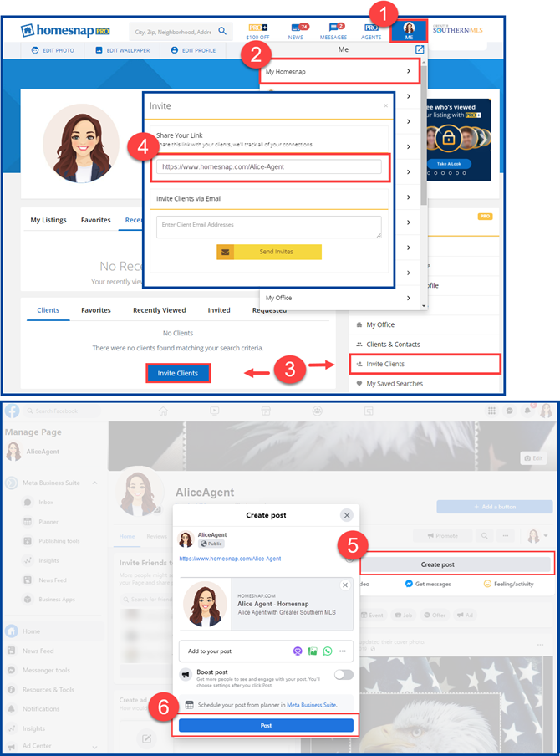Click Add a button on Facebook page
The image size is (560, 756).
tap(495, 507)
